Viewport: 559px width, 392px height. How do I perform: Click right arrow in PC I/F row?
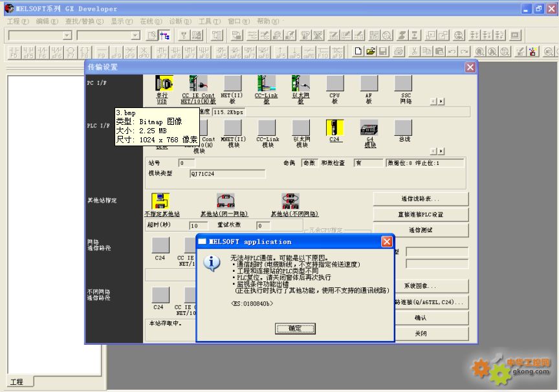[441, 102]
